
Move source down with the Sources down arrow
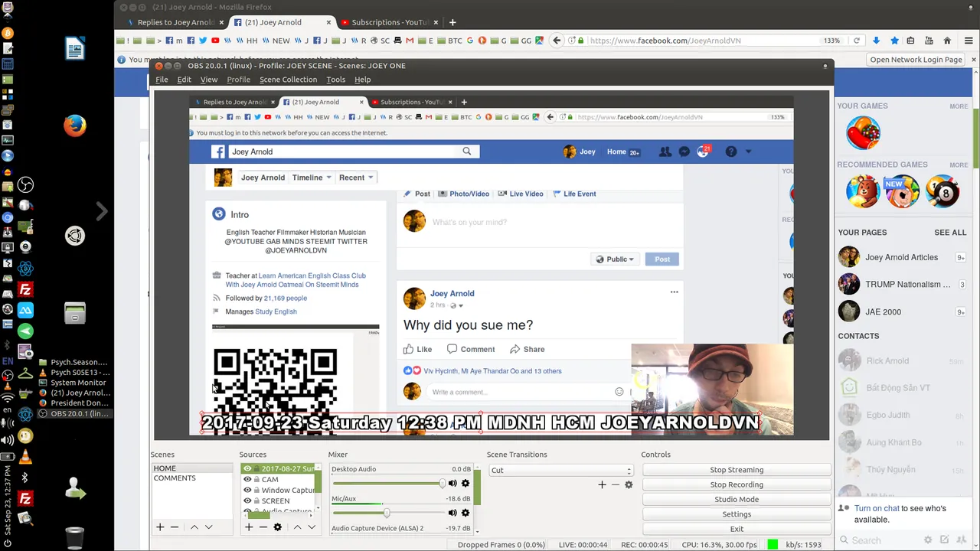coord(312,527)
